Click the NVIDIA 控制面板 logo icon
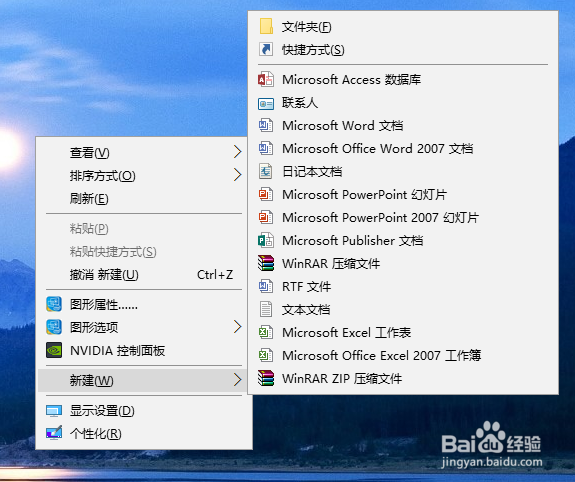Viewport: 575px width, 482px height. 54,350
